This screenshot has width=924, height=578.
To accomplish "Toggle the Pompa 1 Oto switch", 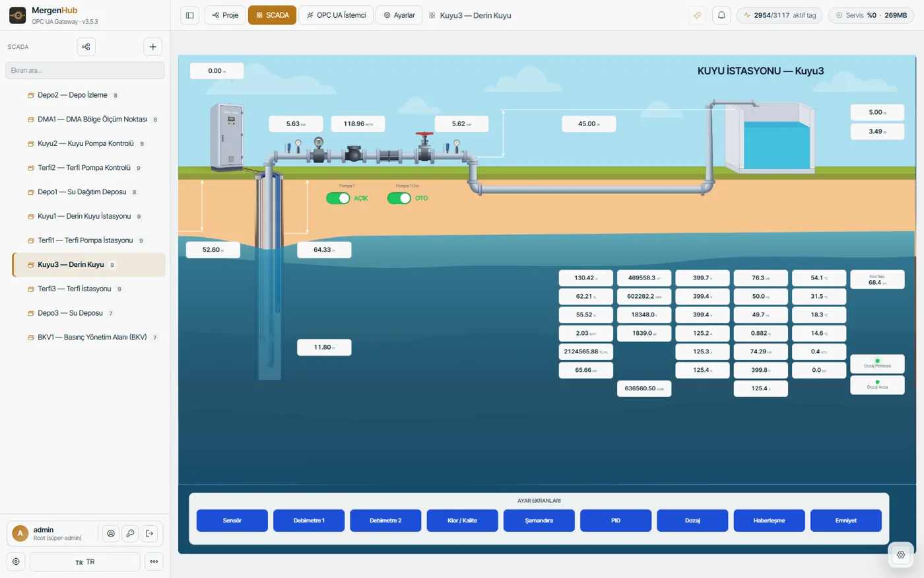I will click(x=399, y=198).
